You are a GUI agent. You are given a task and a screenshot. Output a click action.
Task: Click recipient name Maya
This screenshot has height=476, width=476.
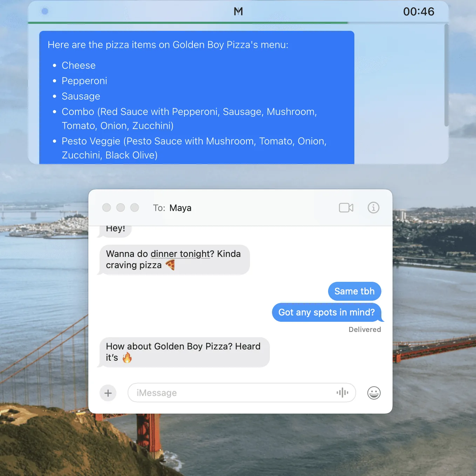click(x=180, y=208)
